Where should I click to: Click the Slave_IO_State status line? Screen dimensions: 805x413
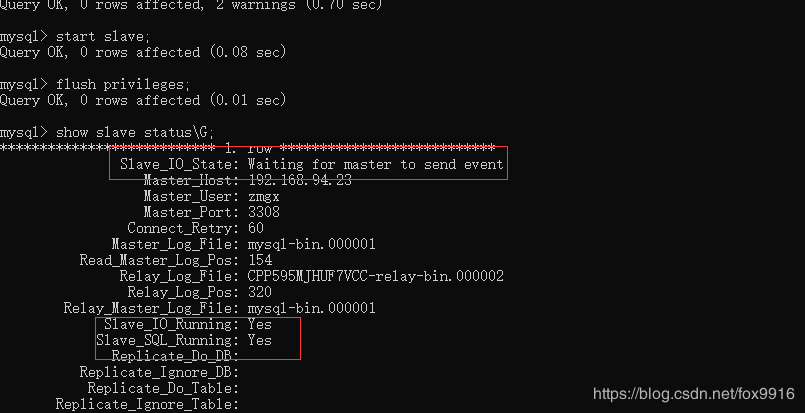coord(312,164)
